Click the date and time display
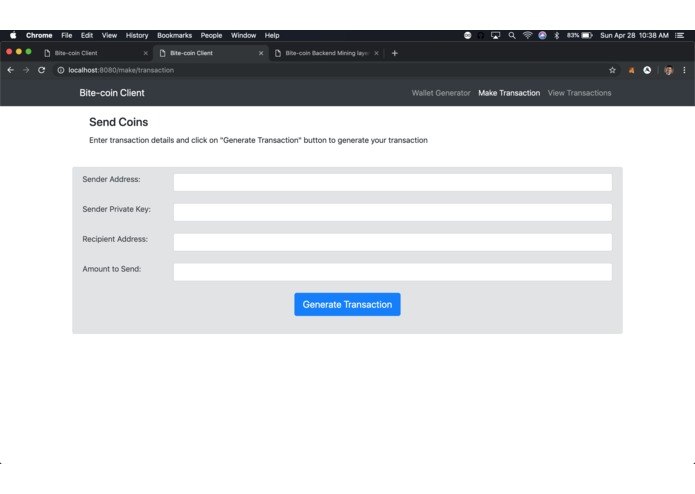 [x=634, y=35]
